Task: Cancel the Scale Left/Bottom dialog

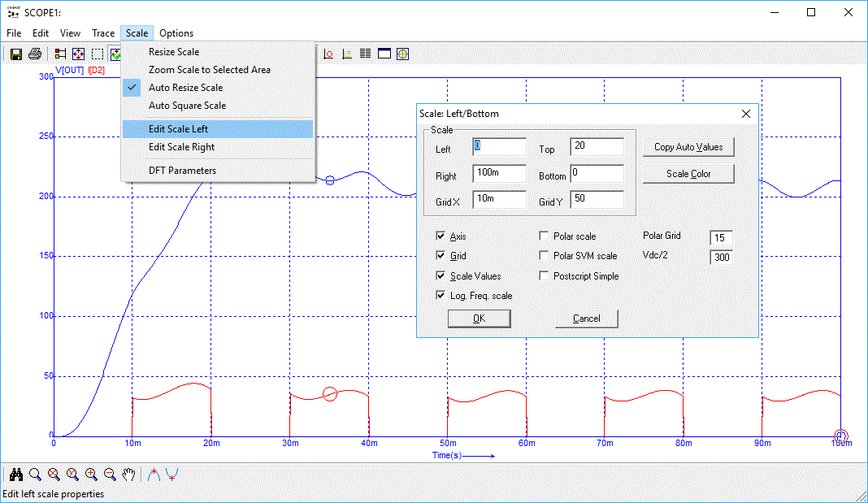Action: tap(587, 319)
